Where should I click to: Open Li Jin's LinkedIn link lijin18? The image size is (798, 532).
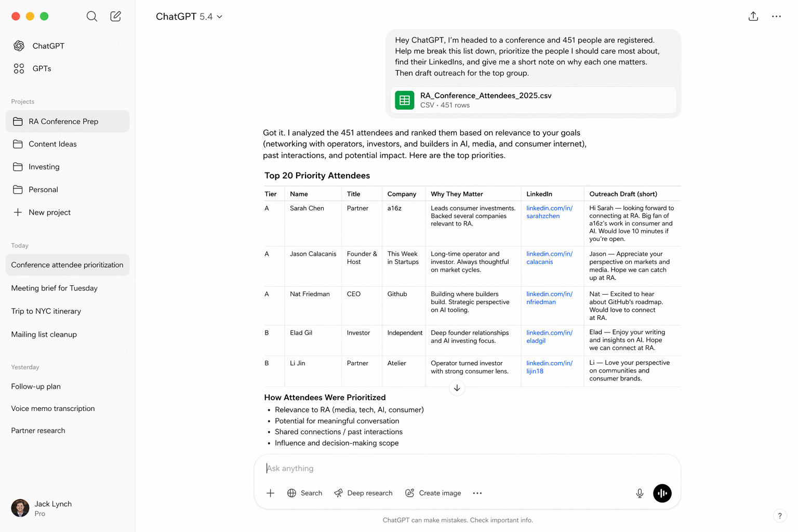[x=549, y=367]
